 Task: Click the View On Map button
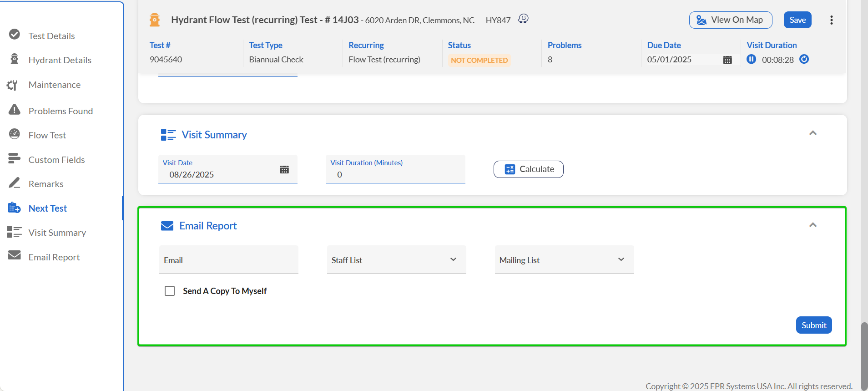coord(730,20)
